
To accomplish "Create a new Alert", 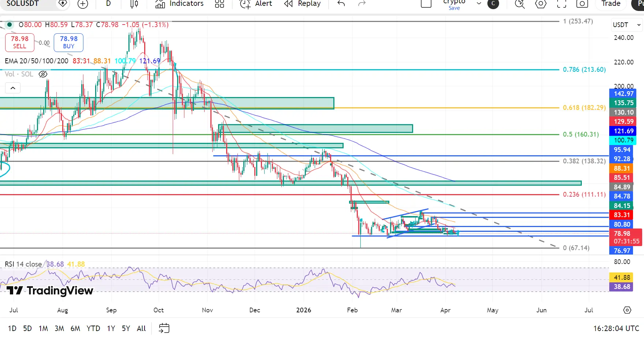I will pos(256,4).
